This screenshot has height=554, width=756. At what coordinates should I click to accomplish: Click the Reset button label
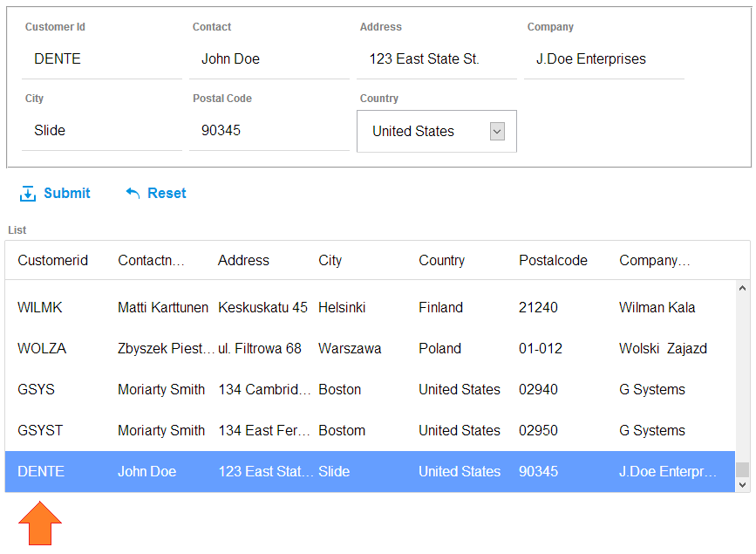click(x=167, y=193)
